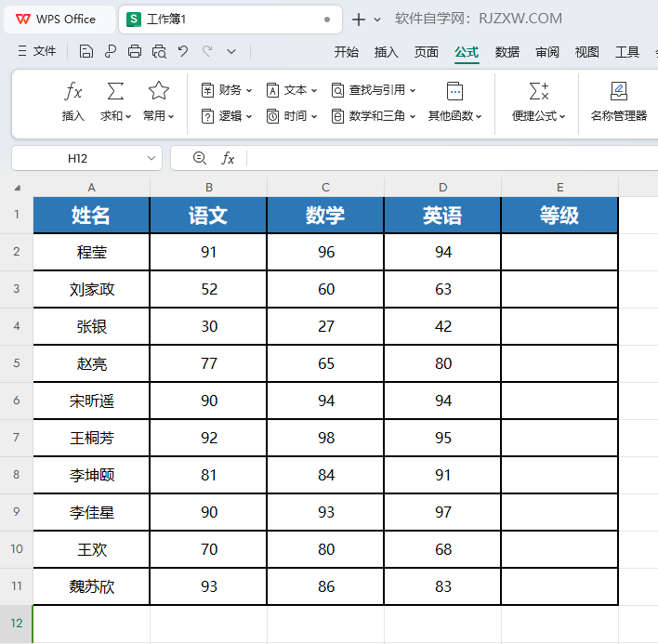This screenshot has width=658, height=644.
Task: Select empty 等级 cell for 程莹
Action: (559, 252)
